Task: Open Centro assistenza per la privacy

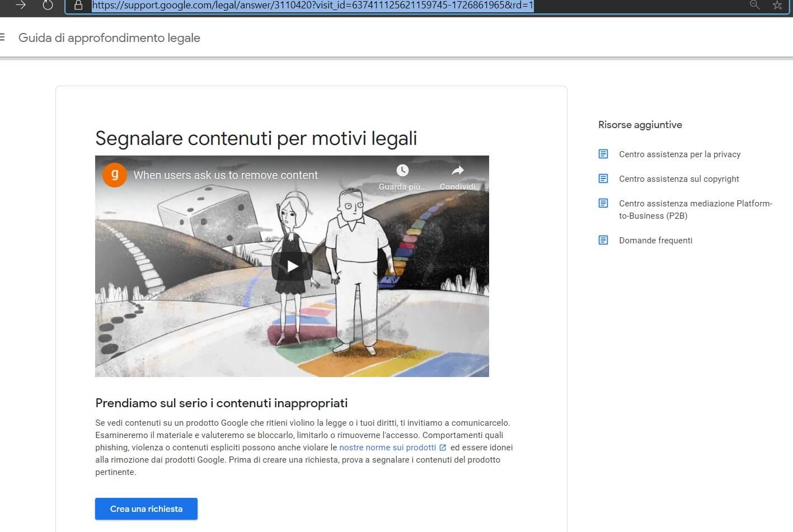Action: pyautogui.click(x=679, y=154)
